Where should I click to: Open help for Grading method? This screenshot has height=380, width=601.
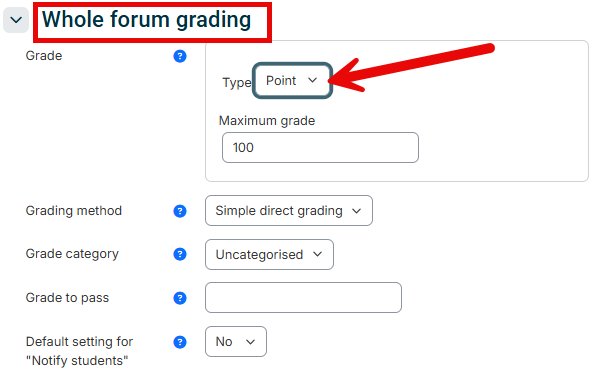180,211
